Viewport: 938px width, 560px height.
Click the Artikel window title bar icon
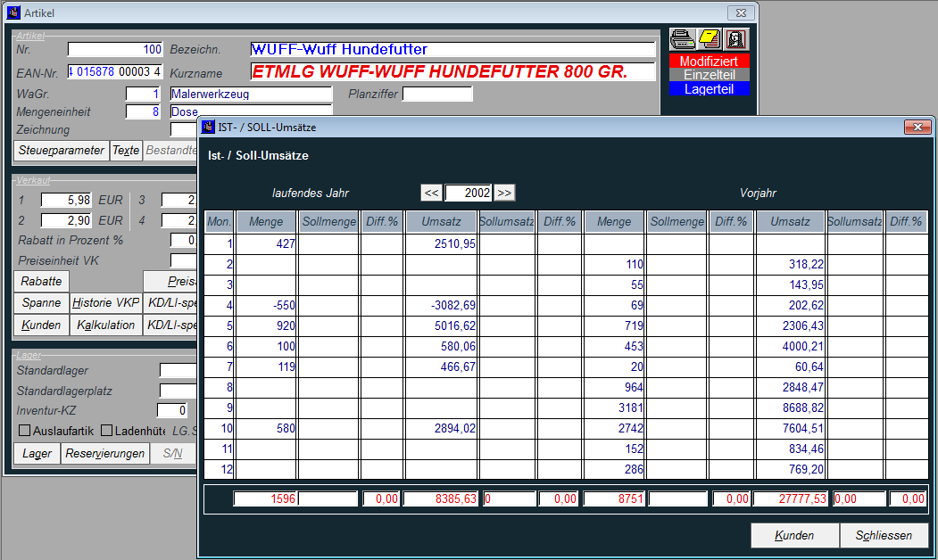tap(13, 12)
